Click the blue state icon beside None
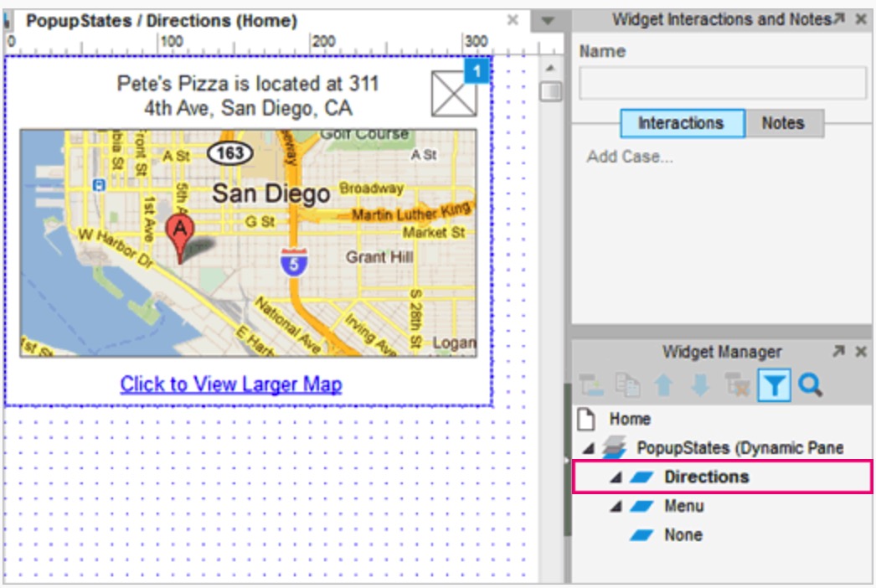This screenshot has width=876, height=588. pos(642,535)
